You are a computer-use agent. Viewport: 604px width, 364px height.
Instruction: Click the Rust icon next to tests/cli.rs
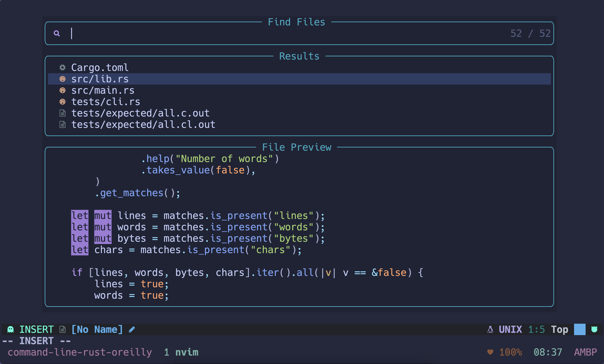(63, 102)
